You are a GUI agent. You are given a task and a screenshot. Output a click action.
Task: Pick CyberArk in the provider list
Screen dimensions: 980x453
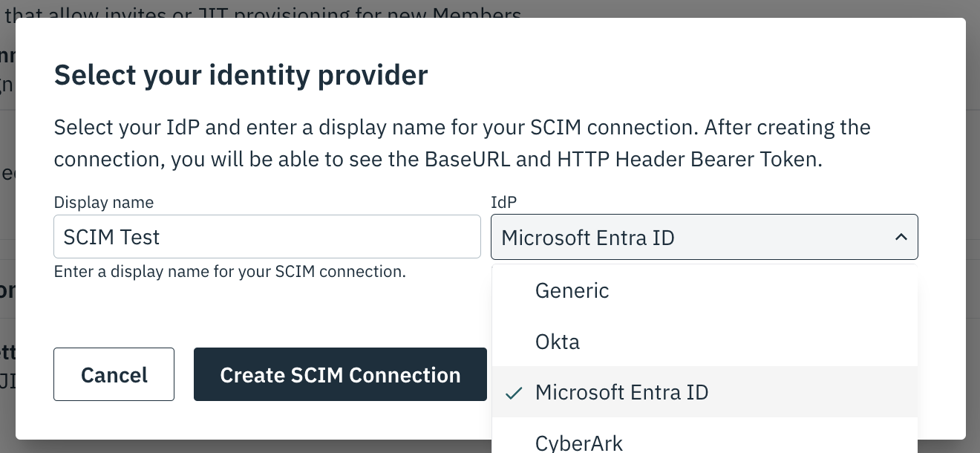(x=578, y=443)
